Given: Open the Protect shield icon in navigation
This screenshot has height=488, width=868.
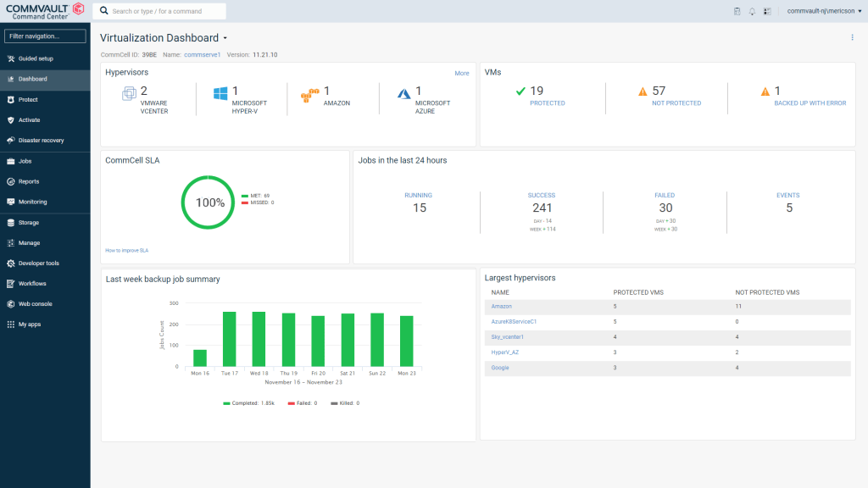Looking at the screenshot, I should tap(10, 100).
